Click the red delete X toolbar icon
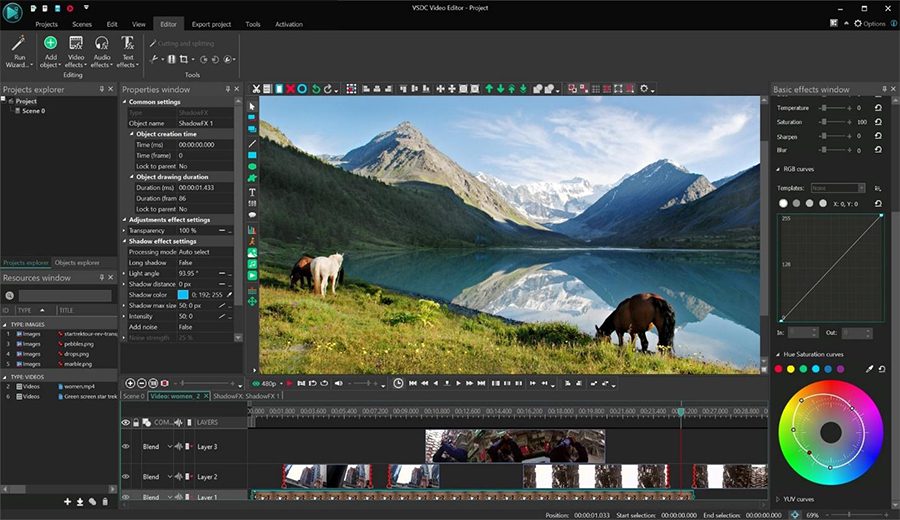 290,89
